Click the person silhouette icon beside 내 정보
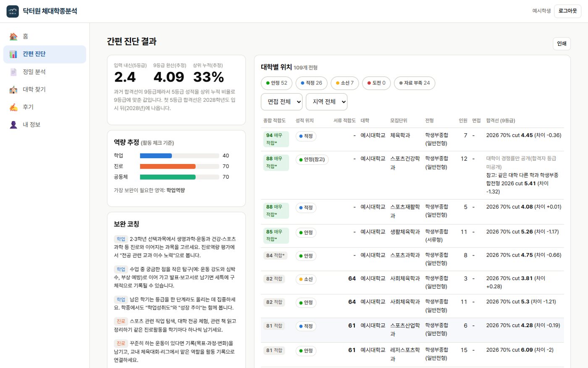 coord(13,125)
